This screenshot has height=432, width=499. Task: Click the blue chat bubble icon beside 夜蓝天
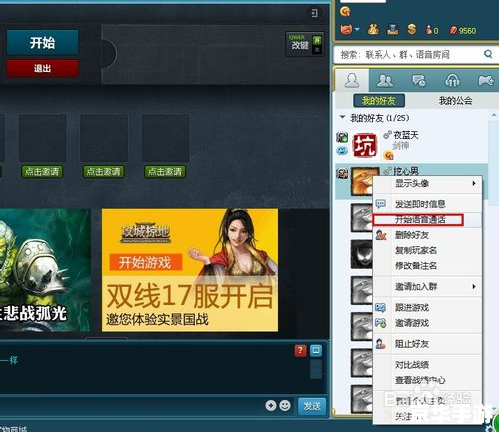pyautogui.click(x=342, y=150)
